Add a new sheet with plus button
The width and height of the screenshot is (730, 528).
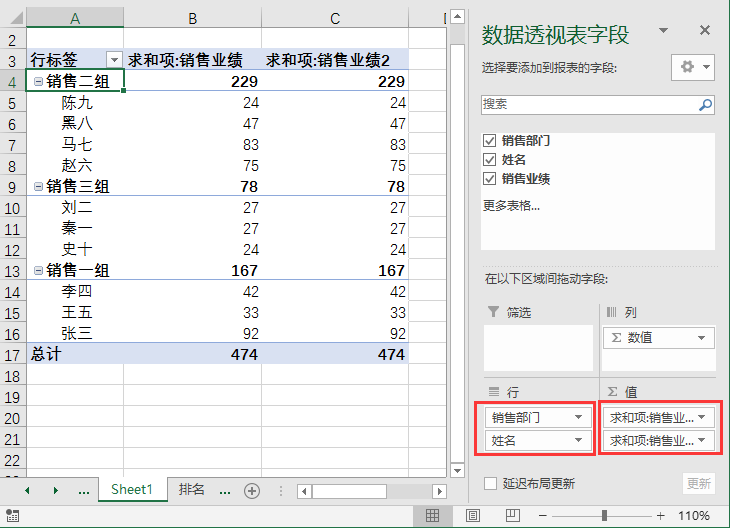pyautogui.click(x=252, y=491)
